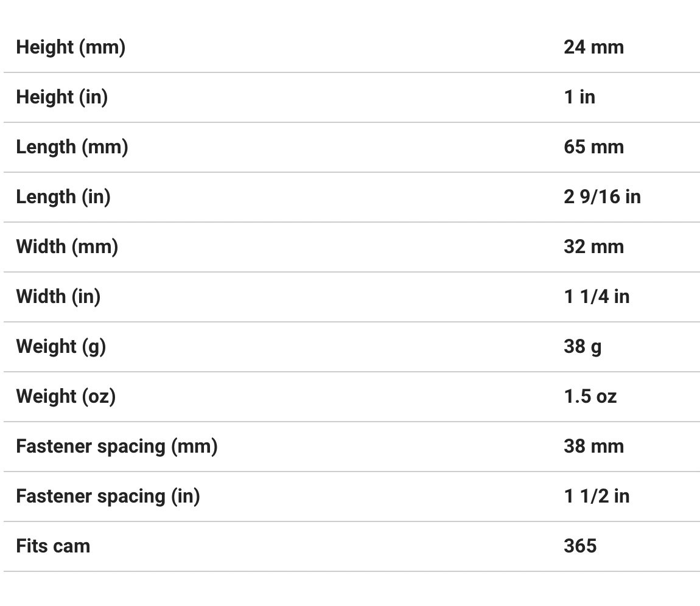Click the "Weight (g)" label
700x606 pixels.
(x=61, y=346)
